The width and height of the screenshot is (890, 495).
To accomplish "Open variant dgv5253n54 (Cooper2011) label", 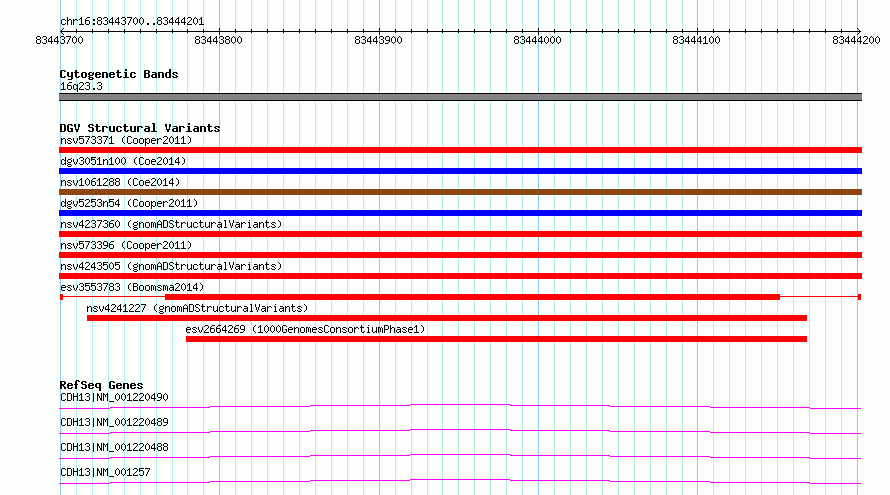I will [129, 203].
